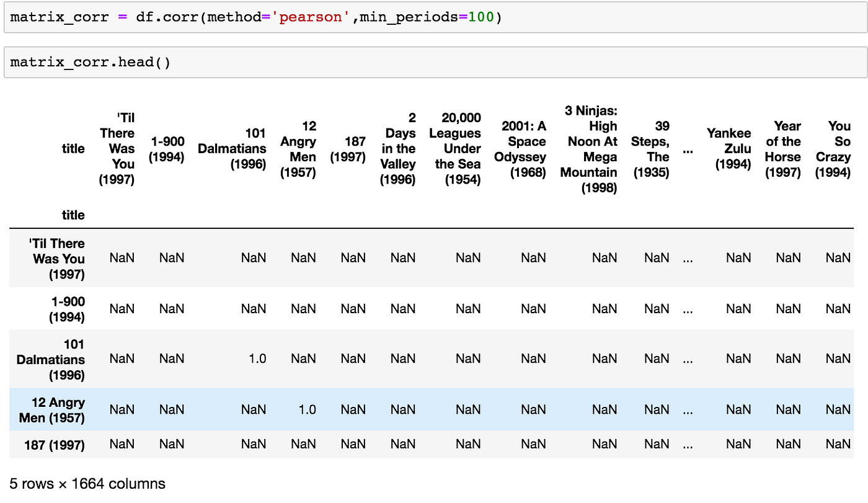868x503 pixels.
Task: Click the 'pearson' string argument in the code
Action: click(x=310, y=17)
